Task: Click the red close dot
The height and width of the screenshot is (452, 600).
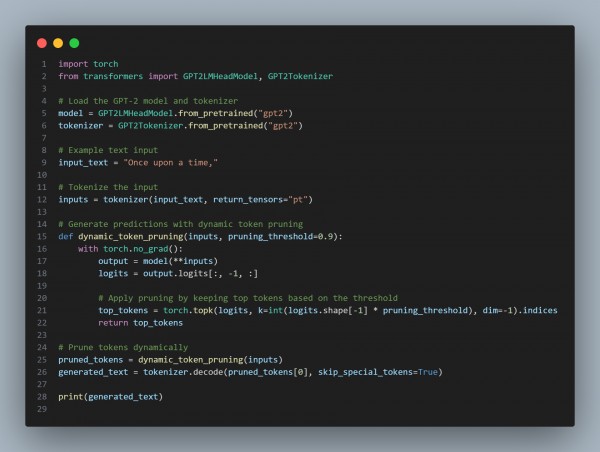Action: point(42,43)
